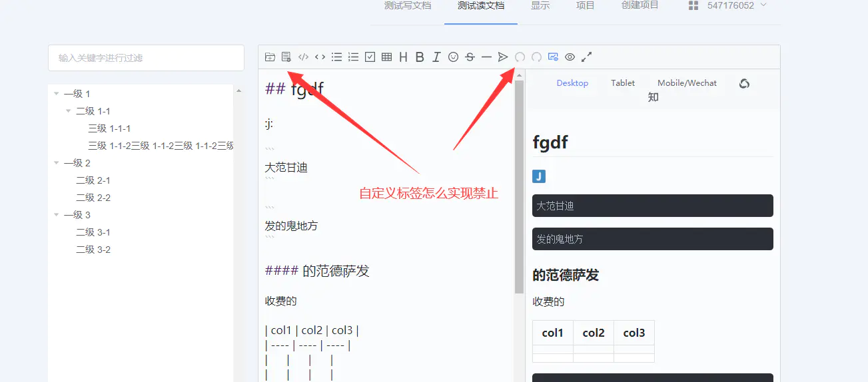Click the new document toolbar icon
The width and height of the screenshot is (868, 382).
[286, 57]
